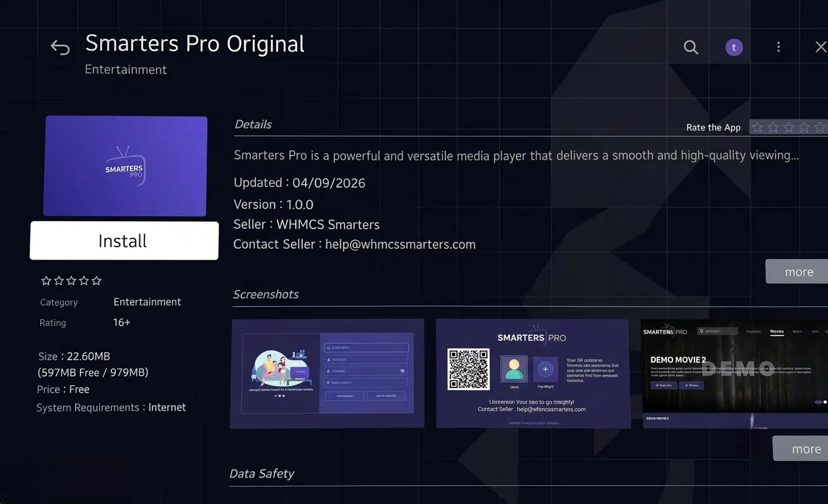Viewport: 828px width, 504px height.
Task: Click the 'Price : Free' text
Action: 63,389
